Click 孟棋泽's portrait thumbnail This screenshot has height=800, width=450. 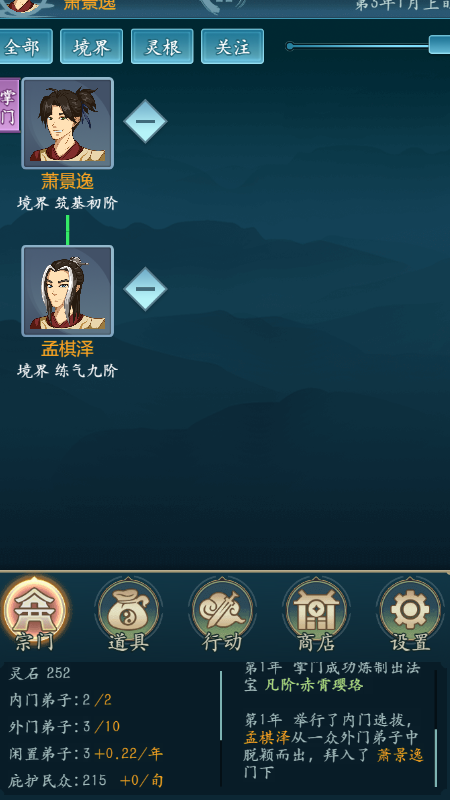click(67, 291)
